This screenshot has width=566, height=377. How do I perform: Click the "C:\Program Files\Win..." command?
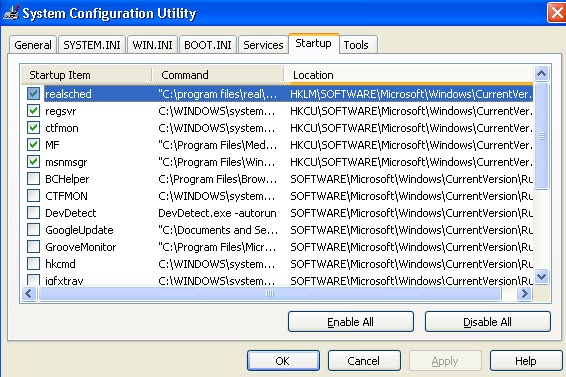(217, 162)
